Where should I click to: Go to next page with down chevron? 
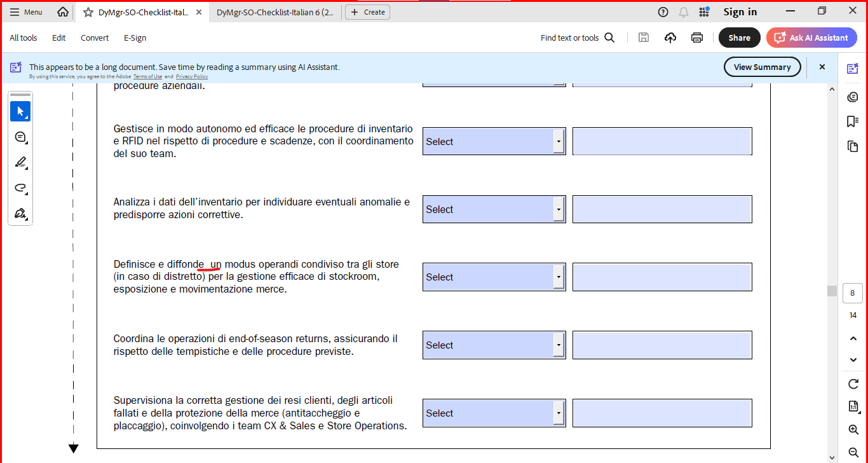853,360
